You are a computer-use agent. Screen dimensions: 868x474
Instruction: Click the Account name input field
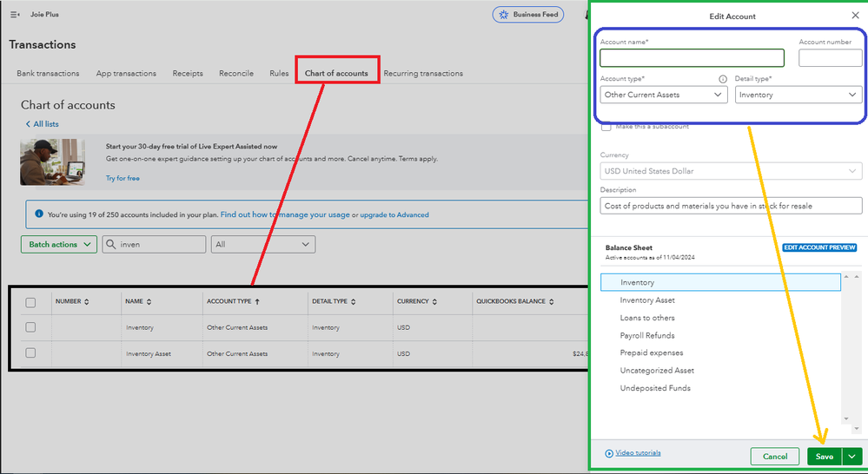click(x=692, y=58)
